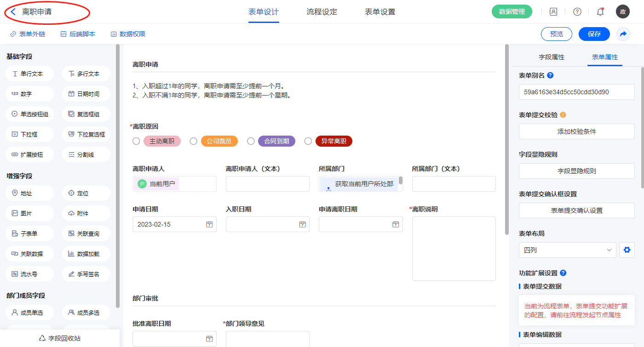Expand the 表单布局 四列 dropdown

567,250
